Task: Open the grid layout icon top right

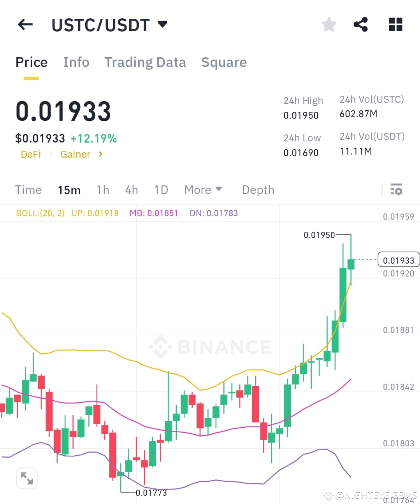Action: [395, 24]
